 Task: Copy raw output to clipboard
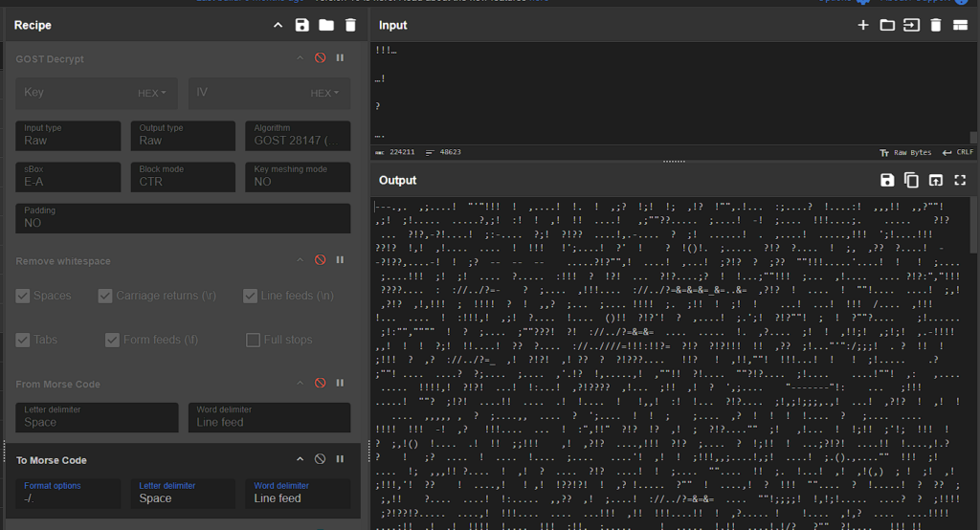pyautogui.click(x=911, y=180)
